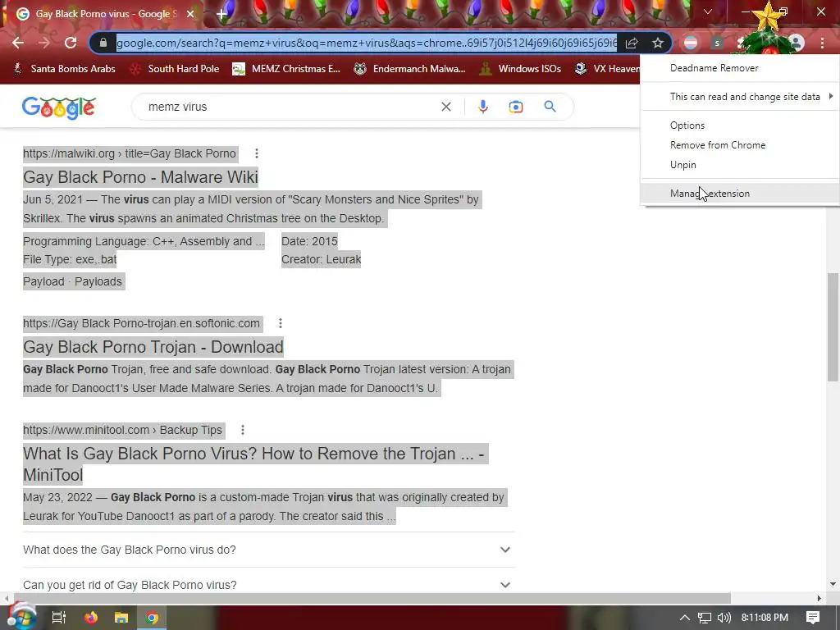Open options for minitool.com result

243,430
